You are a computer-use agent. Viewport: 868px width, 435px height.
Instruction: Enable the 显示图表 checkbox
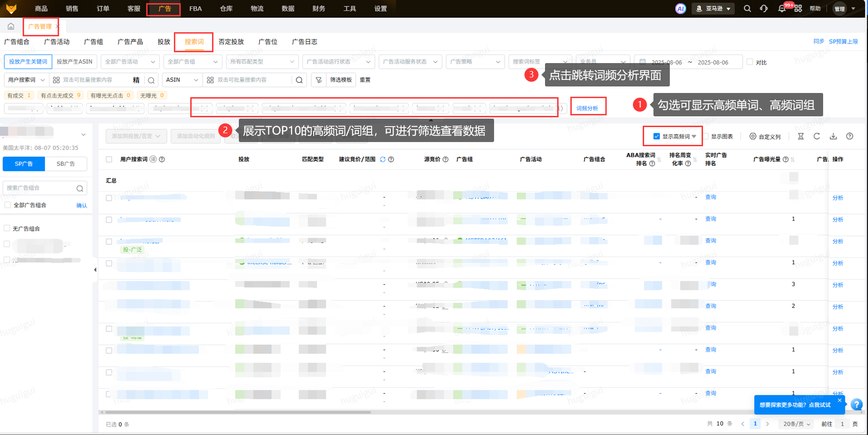[706, 136]
